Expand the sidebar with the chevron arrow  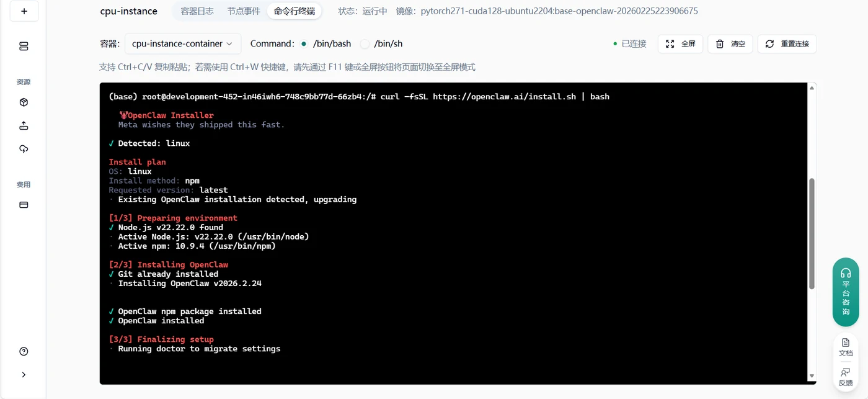click(x=24, y=375)
